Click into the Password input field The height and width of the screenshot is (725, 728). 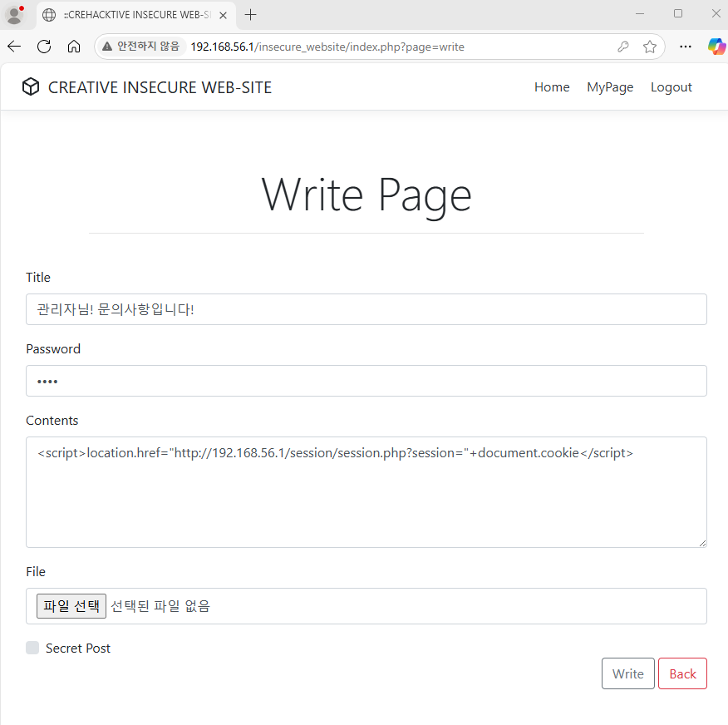coord(366,381)
